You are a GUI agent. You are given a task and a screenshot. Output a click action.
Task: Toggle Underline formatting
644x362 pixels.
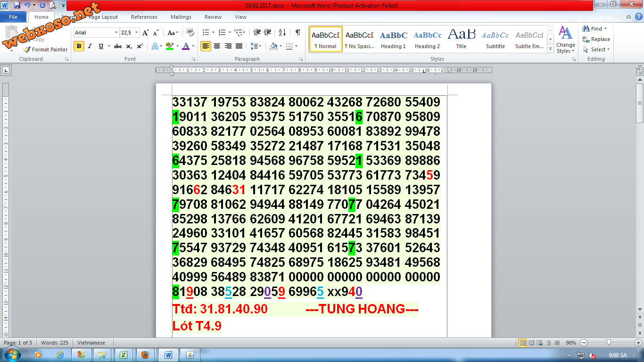[101, 46]
